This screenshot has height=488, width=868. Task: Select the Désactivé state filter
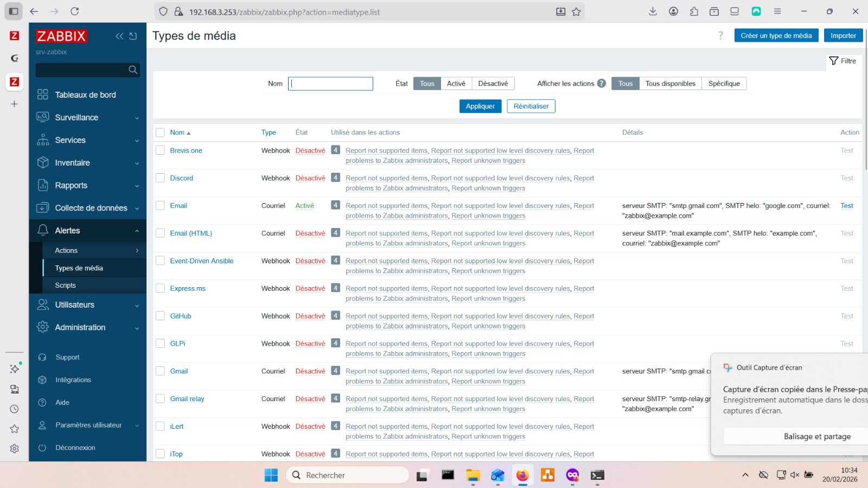(493, 84)
